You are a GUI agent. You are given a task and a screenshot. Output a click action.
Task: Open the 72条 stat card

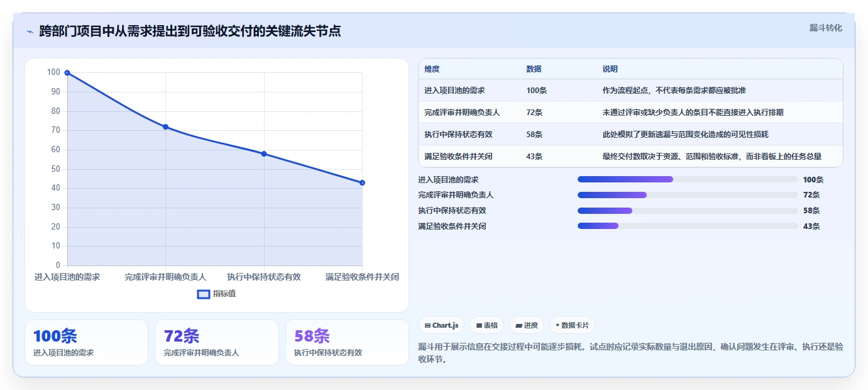(x=217, y=342)
